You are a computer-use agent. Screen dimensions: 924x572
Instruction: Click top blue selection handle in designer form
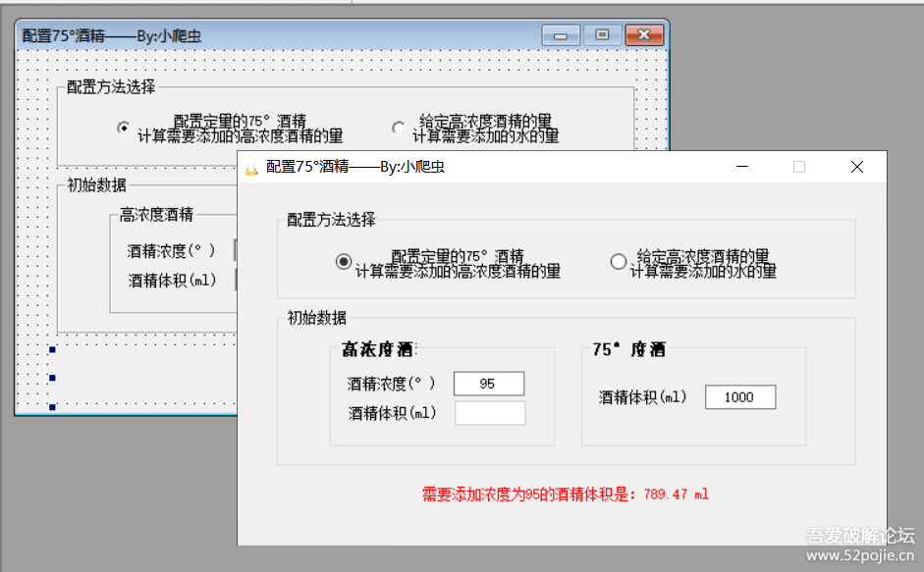click(52, 350)
